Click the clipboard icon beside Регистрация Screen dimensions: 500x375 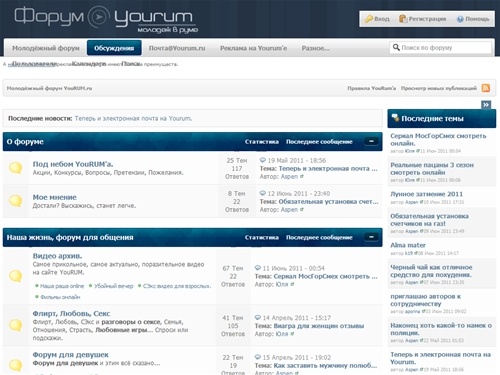(403, 19)
